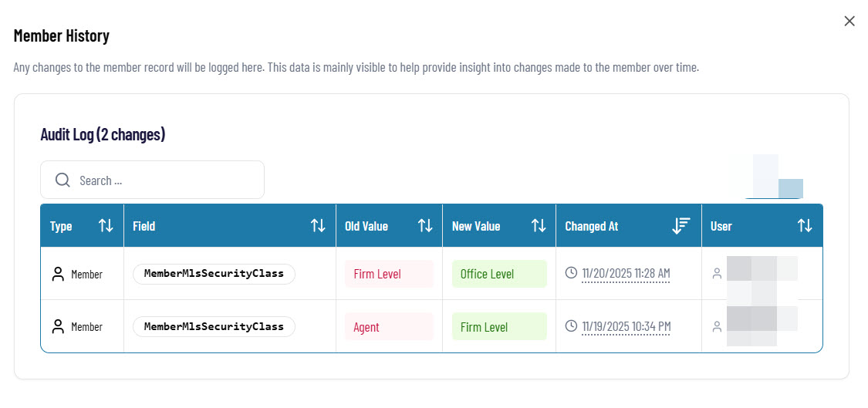Screen dimensions: 868x408
Task: Sort by Type column arrows
Action: pos(106,226)
